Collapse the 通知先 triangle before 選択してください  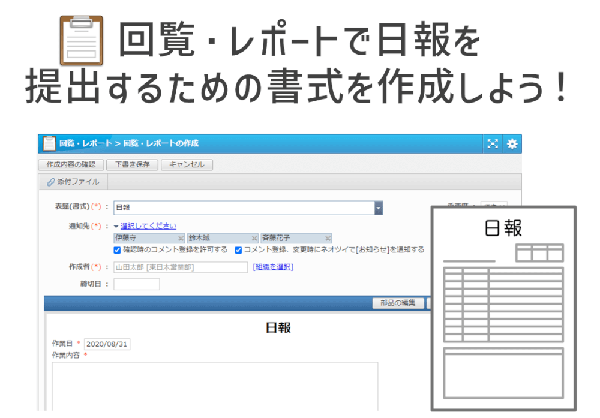116,226
